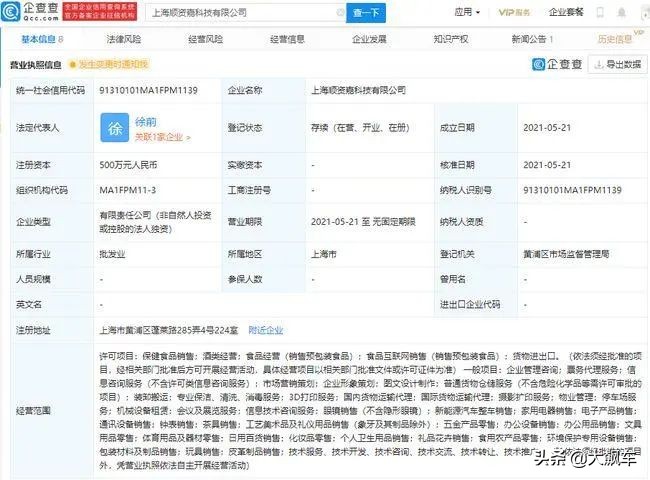Select 纳税人识别号 value 91310101MA1FPM1139
This screenshot has width=650, height=480.
tap(572, 190)
